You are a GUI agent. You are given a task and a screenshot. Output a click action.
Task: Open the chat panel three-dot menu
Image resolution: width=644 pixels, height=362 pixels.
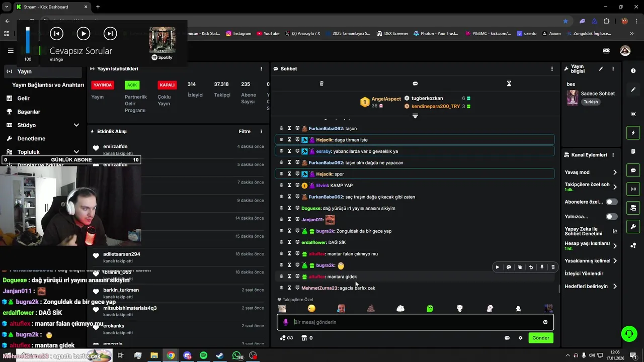[x=552, y=69]
